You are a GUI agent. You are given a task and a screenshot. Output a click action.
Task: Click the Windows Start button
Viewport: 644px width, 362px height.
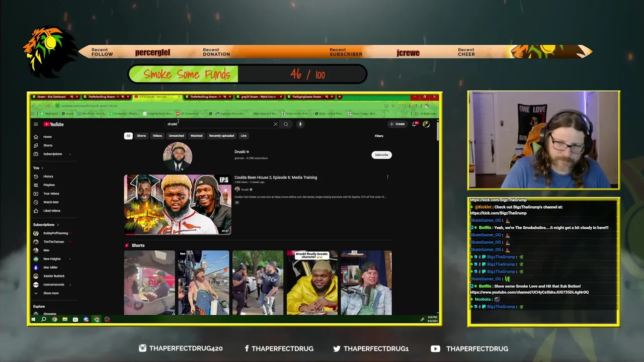click(33, 319)
